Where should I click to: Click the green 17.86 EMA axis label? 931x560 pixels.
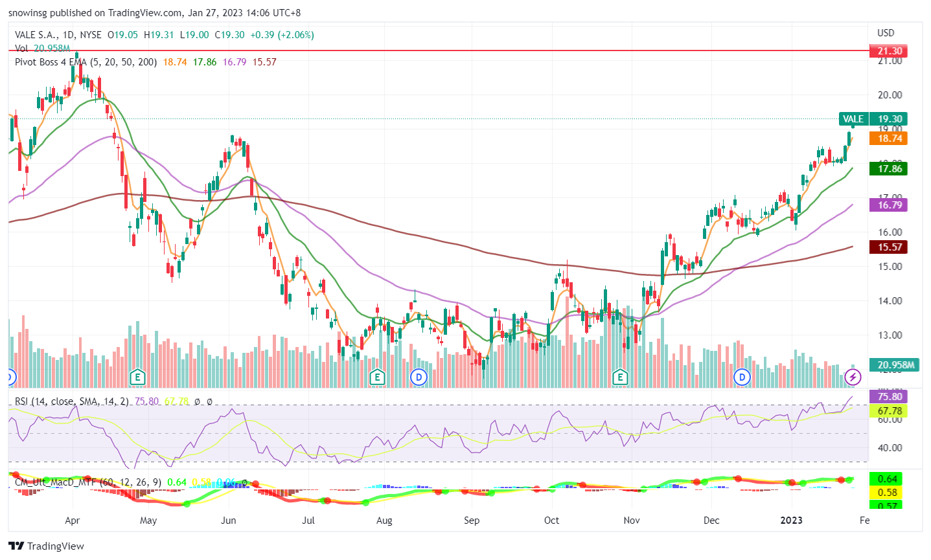point(890,168)
